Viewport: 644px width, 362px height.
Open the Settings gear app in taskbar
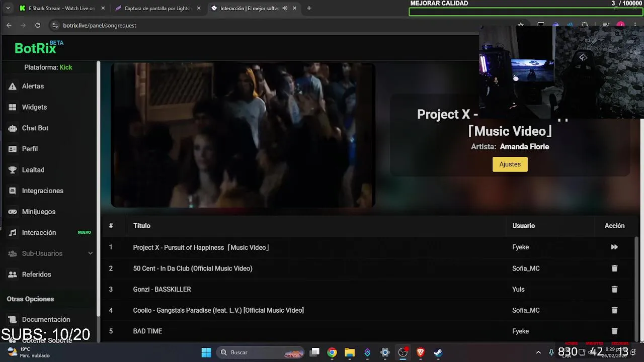tap(385, 352)
